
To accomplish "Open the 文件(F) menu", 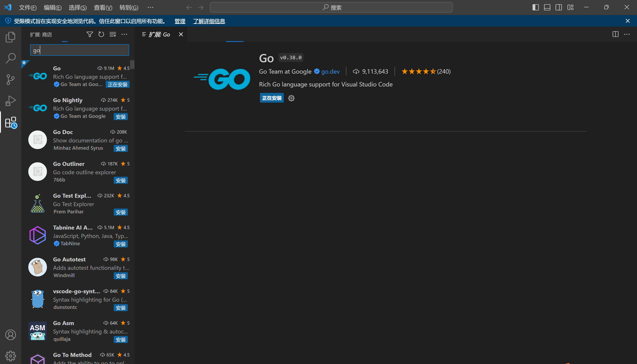I will click(x=28, y=7).
